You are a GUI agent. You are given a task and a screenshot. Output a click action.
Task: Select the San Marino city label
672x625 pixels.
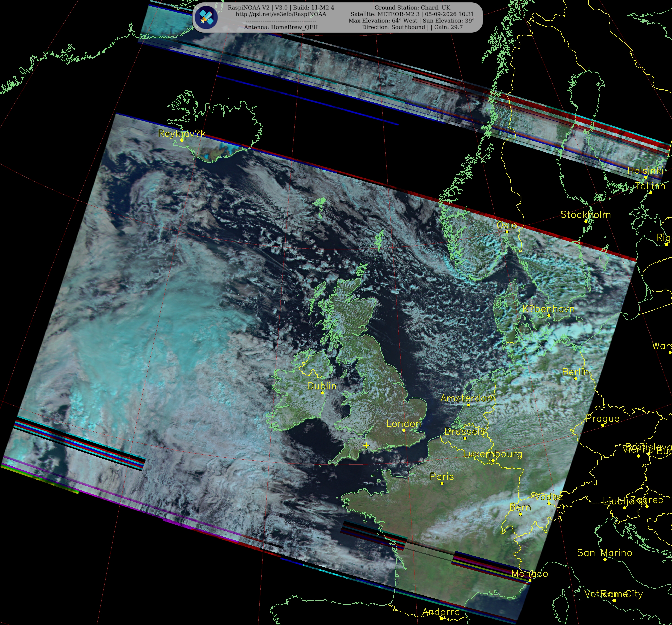[x=604, y=553]
